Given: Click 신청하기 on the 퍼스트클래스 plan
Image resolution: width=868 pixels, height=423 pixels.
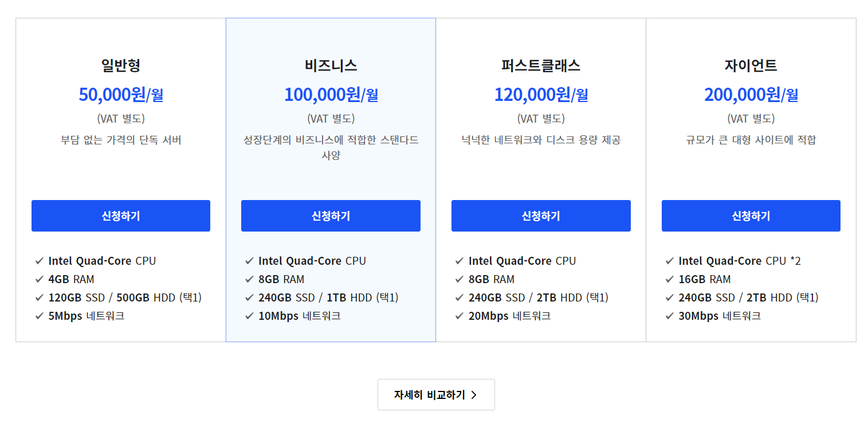Looking at the screenshot, I should 540,216.
